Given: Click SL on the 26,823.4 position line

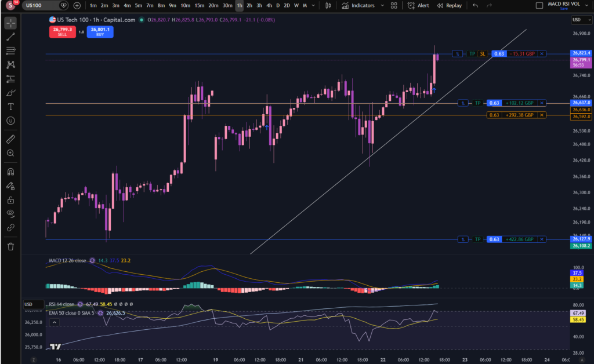Looking at the screenshot, I should (483, 54).
